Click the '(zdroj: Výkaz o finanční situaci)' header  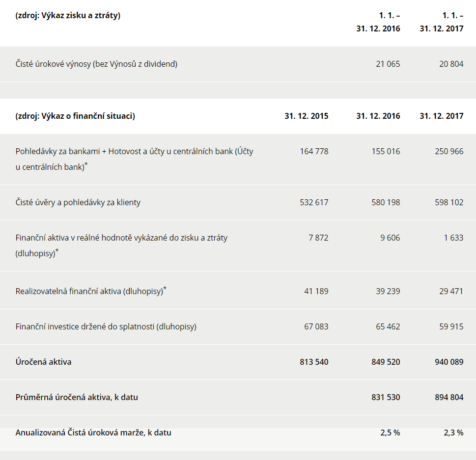click(75, 116)
